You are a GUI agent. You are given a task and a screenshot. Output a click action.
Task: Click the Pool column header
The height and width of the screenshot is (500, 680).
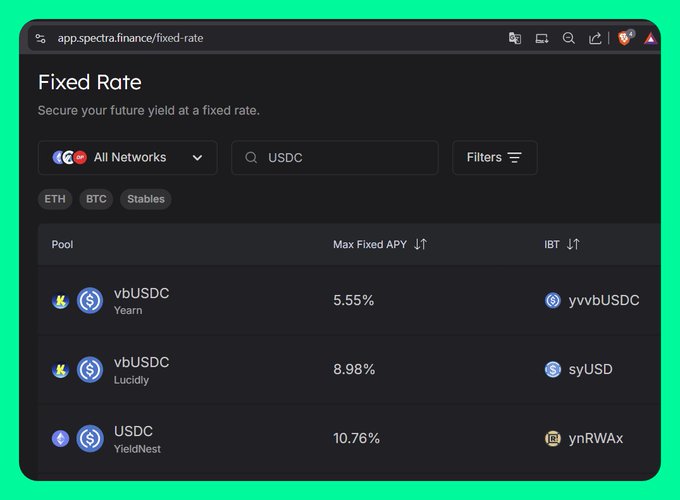click(x=62, y=244)
